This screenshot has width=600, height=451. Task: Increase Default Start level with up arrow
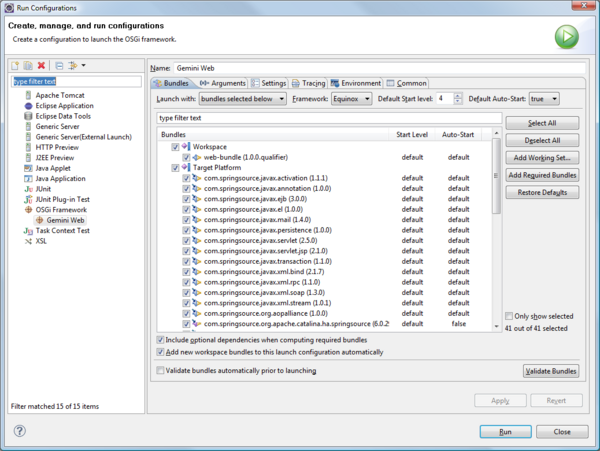coord(458,96)
